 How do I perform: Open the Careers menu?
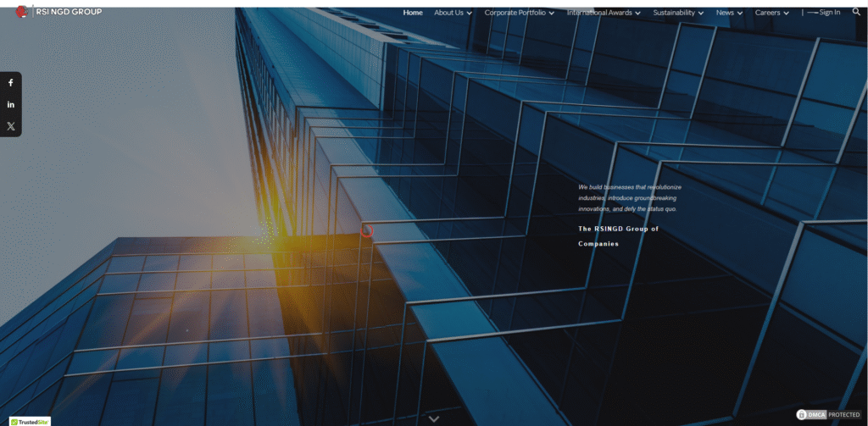[x=767, y=13]
